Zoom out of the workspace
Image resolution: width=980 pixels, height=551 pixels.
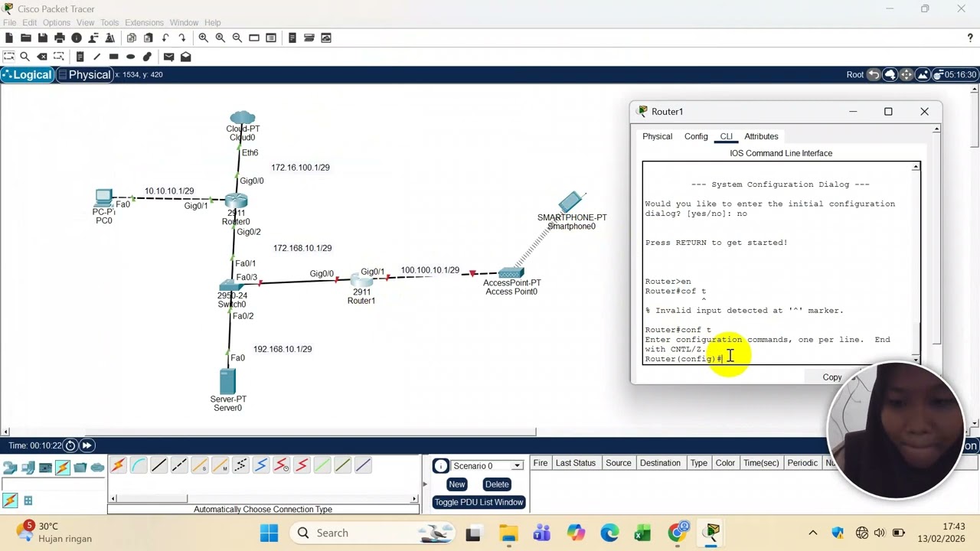coord(237,37)
